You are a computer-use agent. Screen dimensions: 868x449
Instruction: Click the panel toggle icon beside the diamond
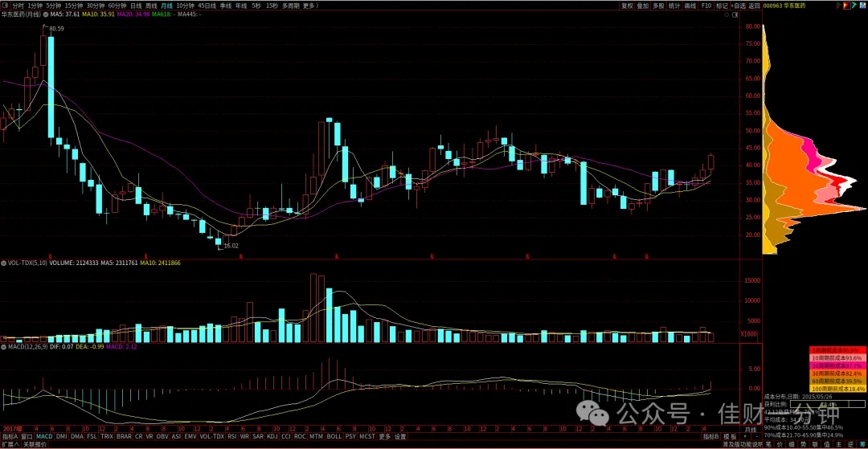(735, 14)
